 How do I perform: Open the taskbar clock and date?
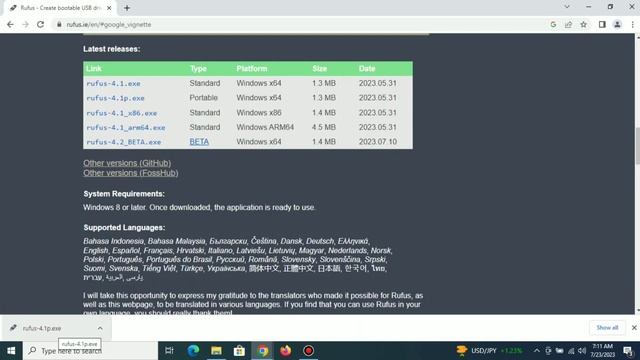coord(602,351)
